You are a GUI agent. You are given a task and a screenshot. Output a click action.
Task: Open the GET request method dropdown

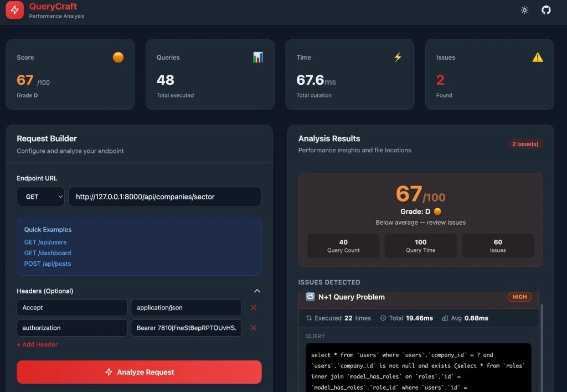40,197
